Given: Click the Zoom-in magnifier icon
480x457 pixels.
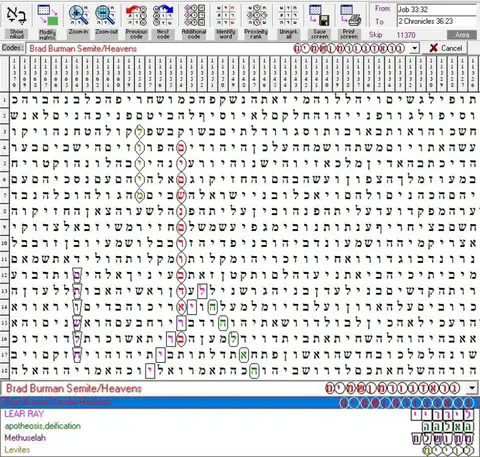Looking at the screenshot, I should point(78,20).
